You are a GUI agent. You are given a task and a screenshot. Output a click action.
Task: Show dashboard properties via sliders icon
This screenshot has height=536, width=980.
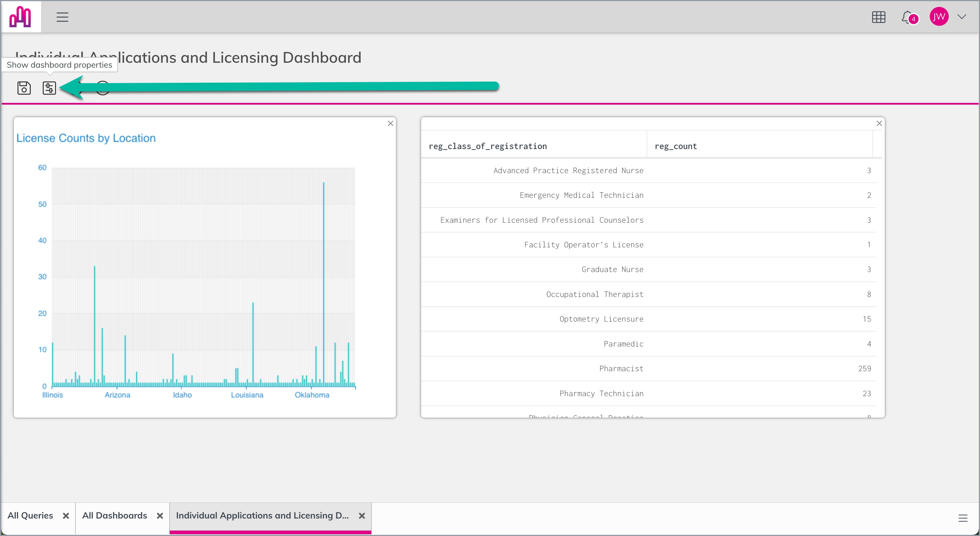(49, 88)
